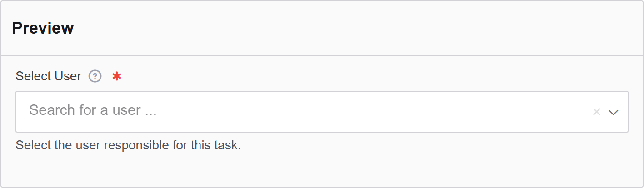Open help info for the user field
The height and width of the screenshot is (188, 644).
tap(95, 76)
